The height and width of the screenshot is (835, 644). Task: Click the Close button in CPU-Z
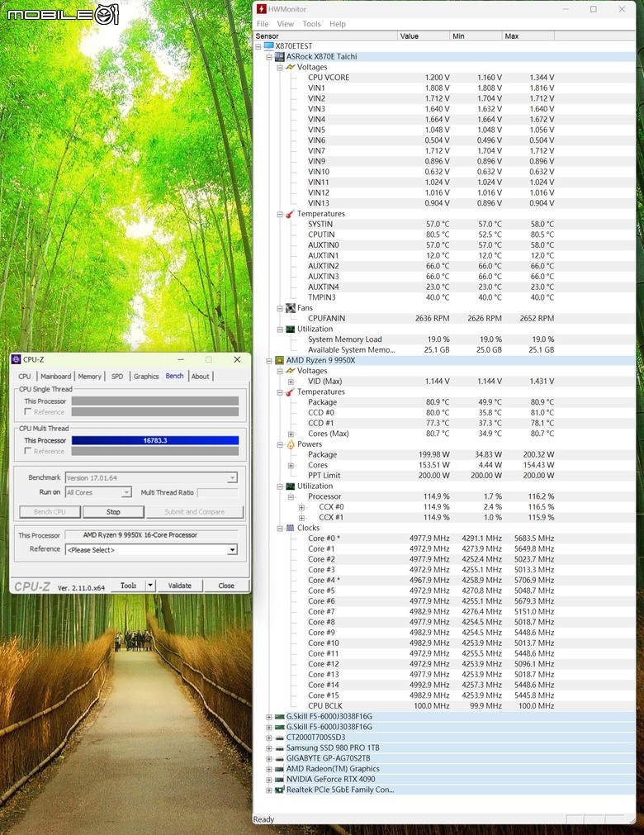(226, 586)
